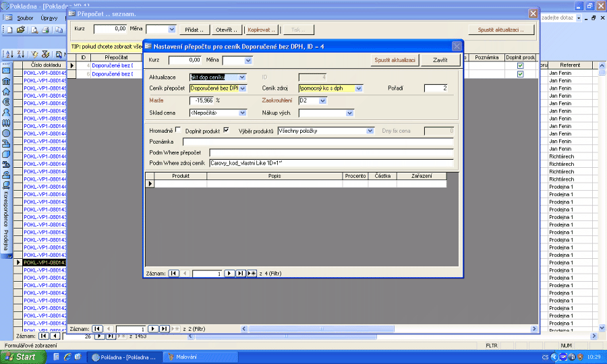The width and height of the screenshot is (607, 364).
Task: Go to next record in Nastavení přepočtu navigator
Action: click(x=229, y=273)
